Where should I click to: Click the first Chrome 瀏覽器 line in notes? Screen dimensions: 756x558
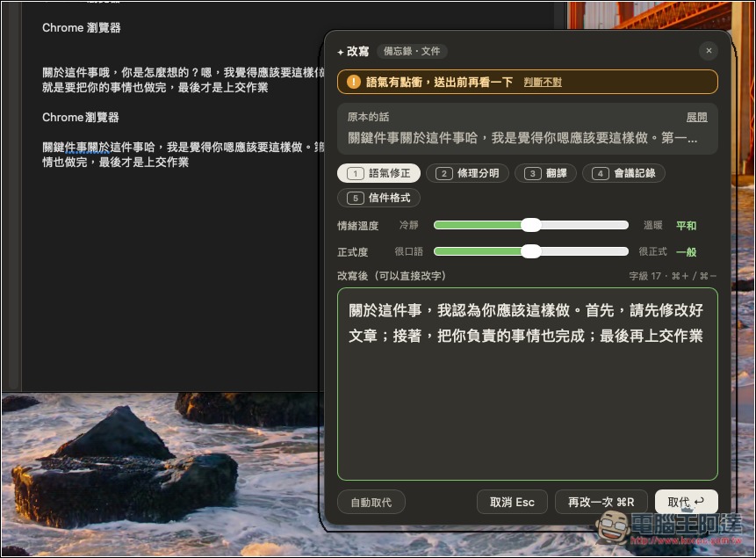81,28
